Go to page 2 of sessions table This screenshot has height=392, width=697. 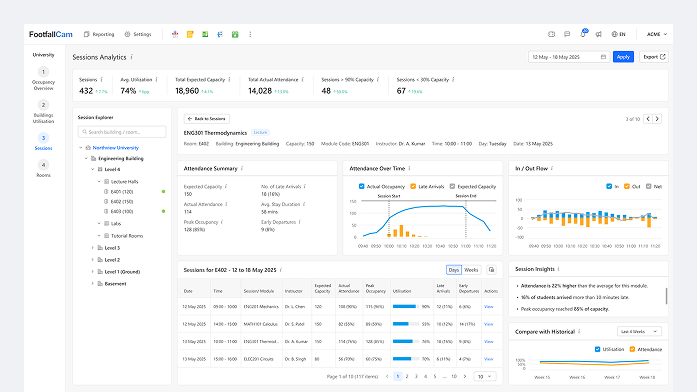[x=407, y=376]
